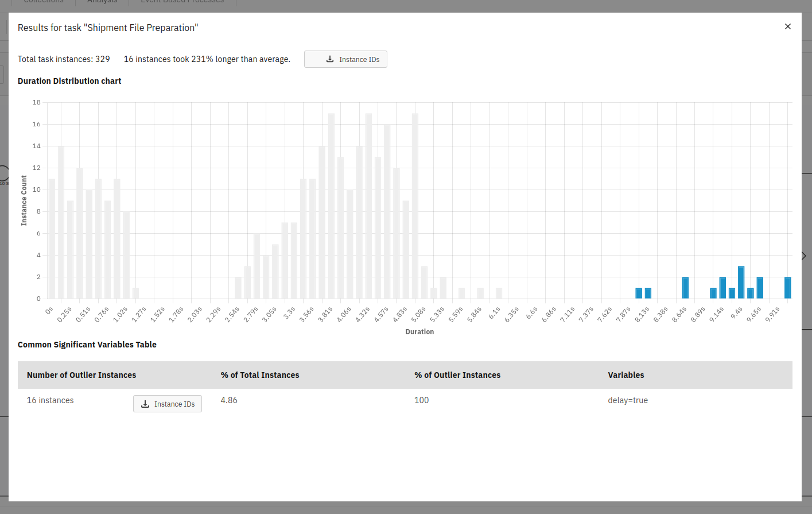
Task: Click the leftmost blue bar at 8.13s
Action: [639, 293]
